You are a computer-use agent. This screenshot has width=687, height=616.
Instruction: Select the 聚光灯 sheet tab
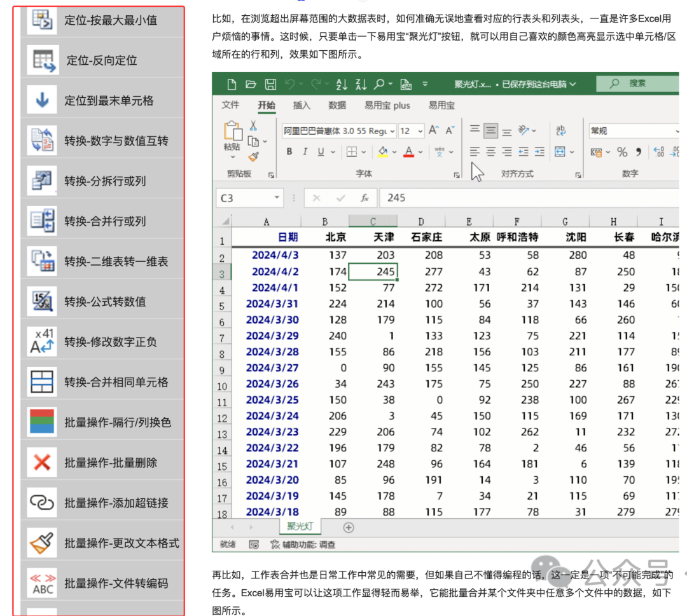pos(300,527)
